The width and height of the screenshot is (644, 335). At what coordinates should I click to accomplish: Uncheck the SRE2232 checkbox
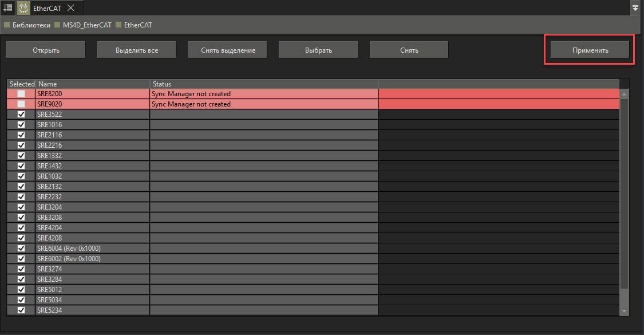pyautogui.click(x=21, y=196)
